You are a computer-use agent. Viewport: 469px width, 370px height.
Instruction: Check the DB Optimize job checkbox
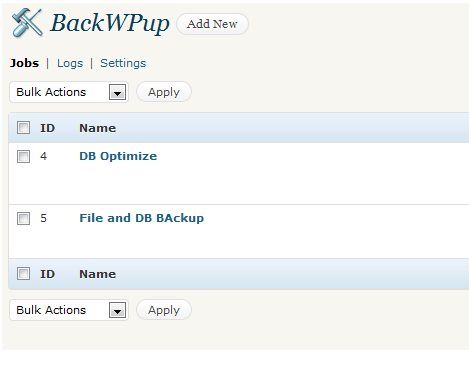coord(23,156)
